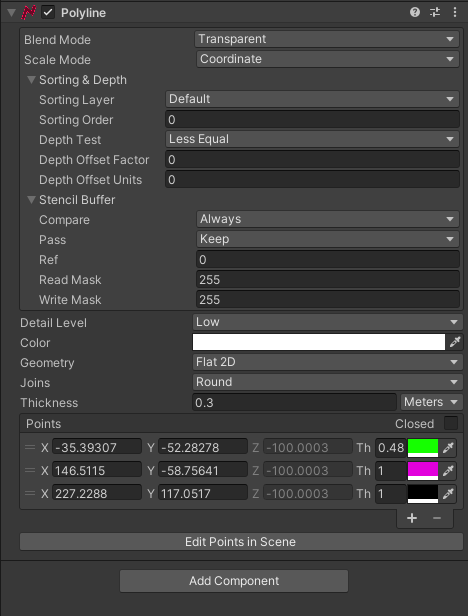The height and width of the screenshot is (616, 468).
Task: Open the Meters thickness unit dropdown
Action: click(431, 402)
